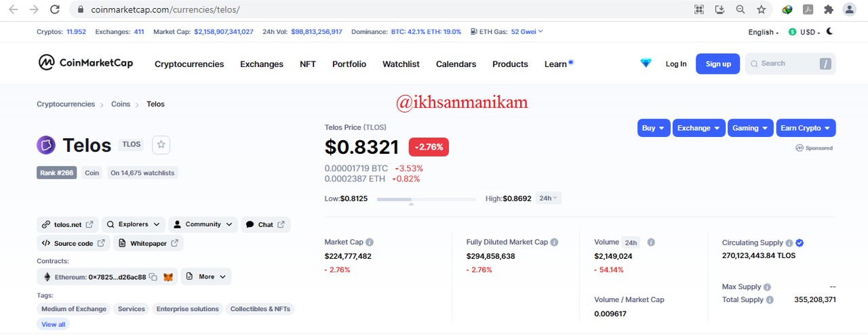
Task: Click the URL address bar text
Action: 165,9
